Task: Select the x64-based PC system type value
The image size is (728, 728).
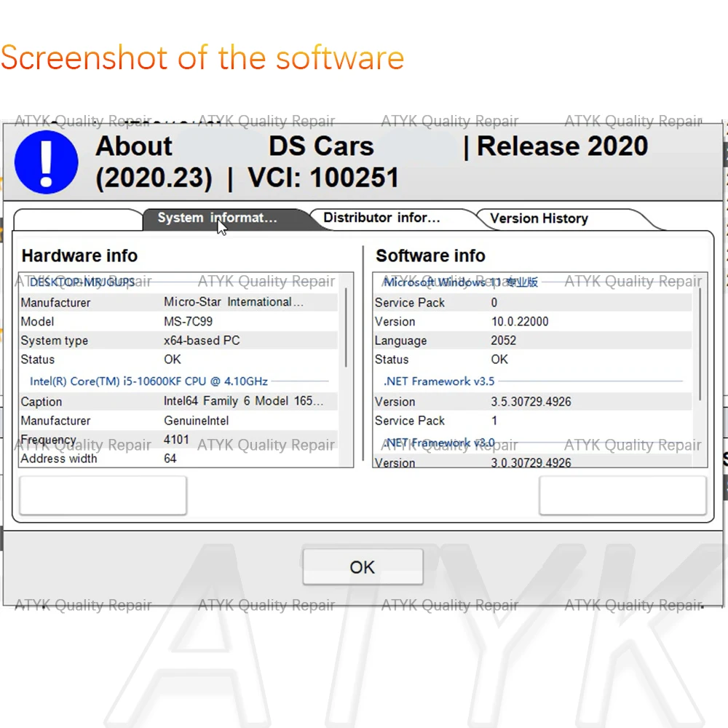Action: tap(202, 340)
